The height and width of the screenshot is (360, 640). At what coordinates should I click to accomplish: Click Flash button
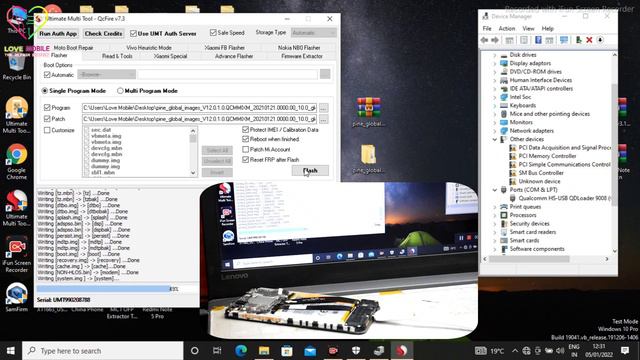(310, 171)
